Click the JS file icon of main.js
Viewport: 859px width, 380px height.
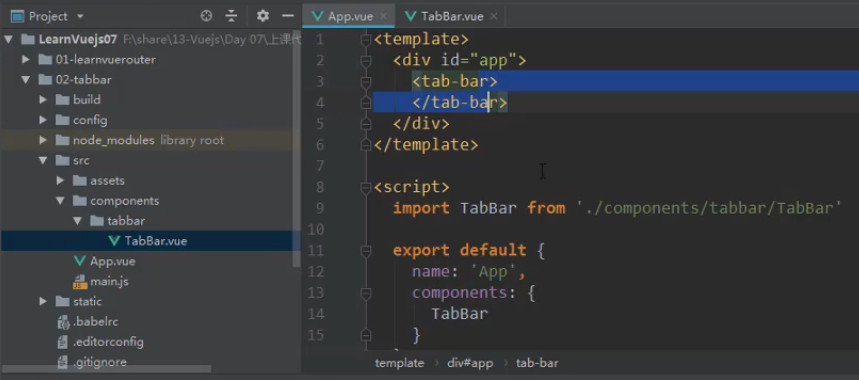80,281
